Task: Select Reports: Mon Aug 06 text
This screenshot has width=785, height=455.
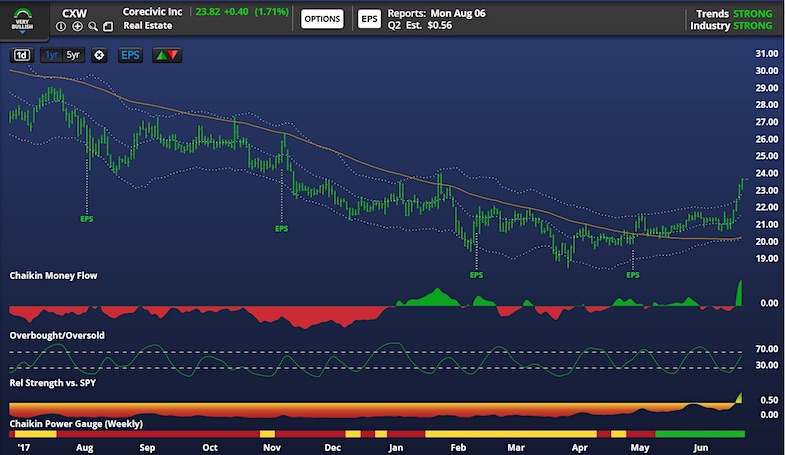Action: click(x=437, y=13)
